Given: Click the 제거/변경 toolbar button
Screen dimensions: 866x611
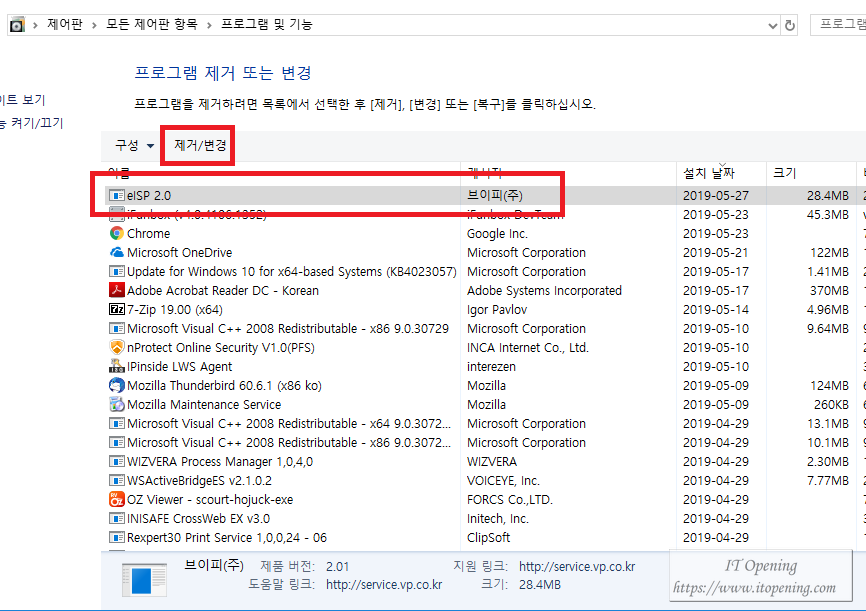Looking at the screenshot, I should click(200, 145).
